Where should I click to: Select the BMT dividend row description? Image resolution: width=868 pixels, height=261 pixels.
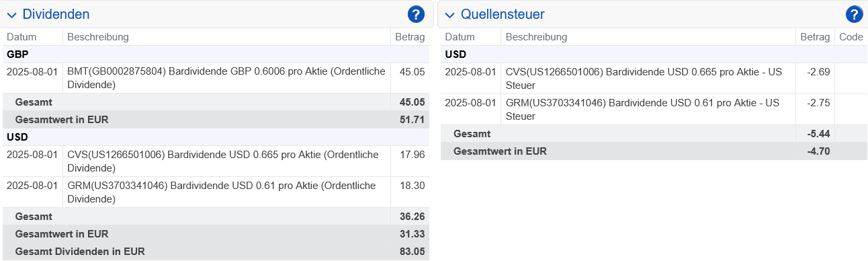pos(226,78)
